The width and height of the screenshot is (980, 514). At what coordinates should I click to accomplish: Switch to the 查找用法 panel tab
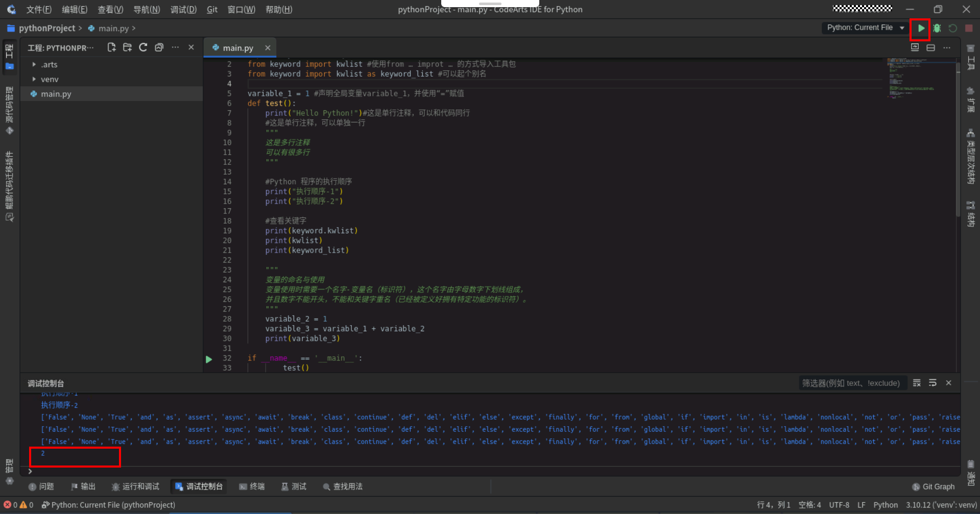tap(343, 486)
